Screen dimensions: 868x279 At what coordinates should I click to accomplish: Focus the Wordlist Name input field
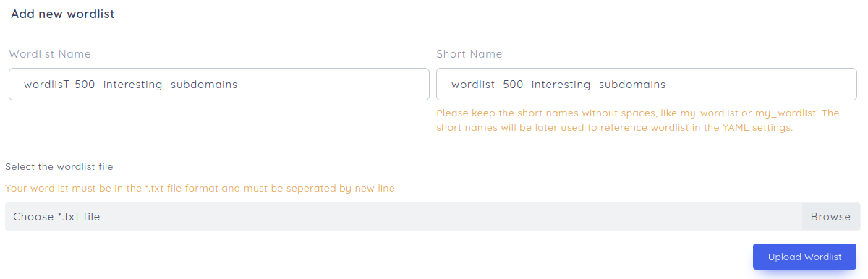[219, 85]
